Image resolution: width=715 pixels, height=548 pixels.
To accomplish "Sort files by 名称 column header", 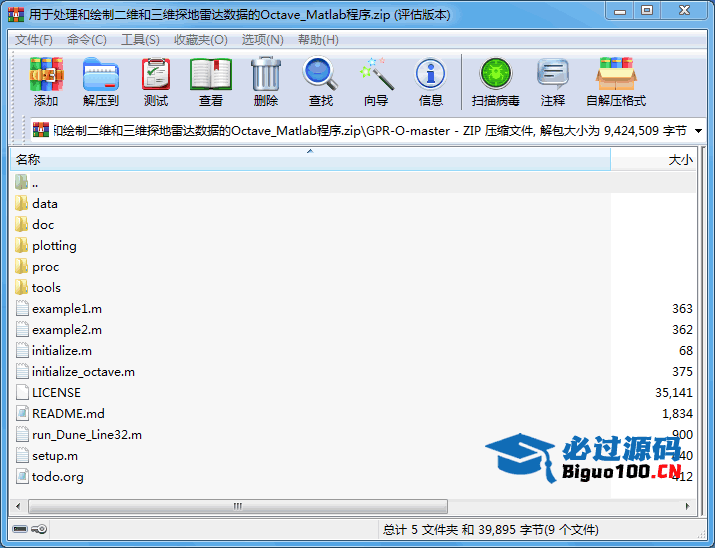I will tap(310, 160).
